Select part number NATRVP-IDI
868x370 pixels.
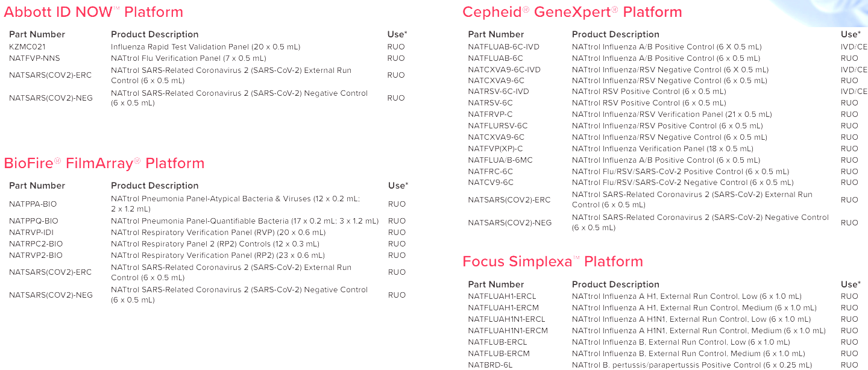point(31,233)
